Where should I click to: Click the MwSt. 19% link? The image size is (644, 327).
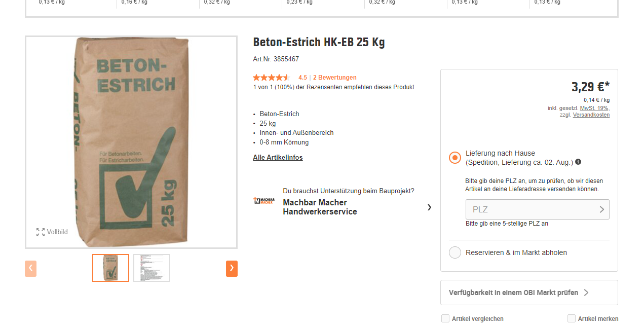point(594,108)
